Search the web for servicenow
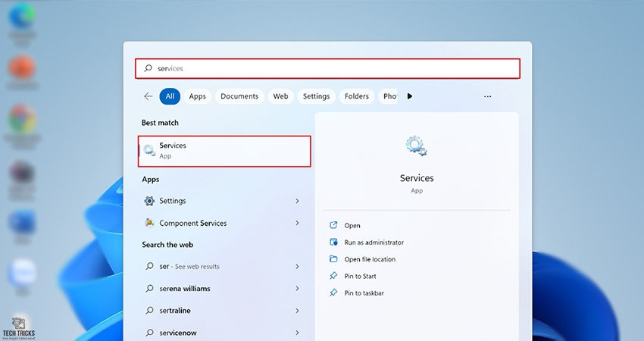The height and width of the screenshot is (341, 644). click(222, 333)
